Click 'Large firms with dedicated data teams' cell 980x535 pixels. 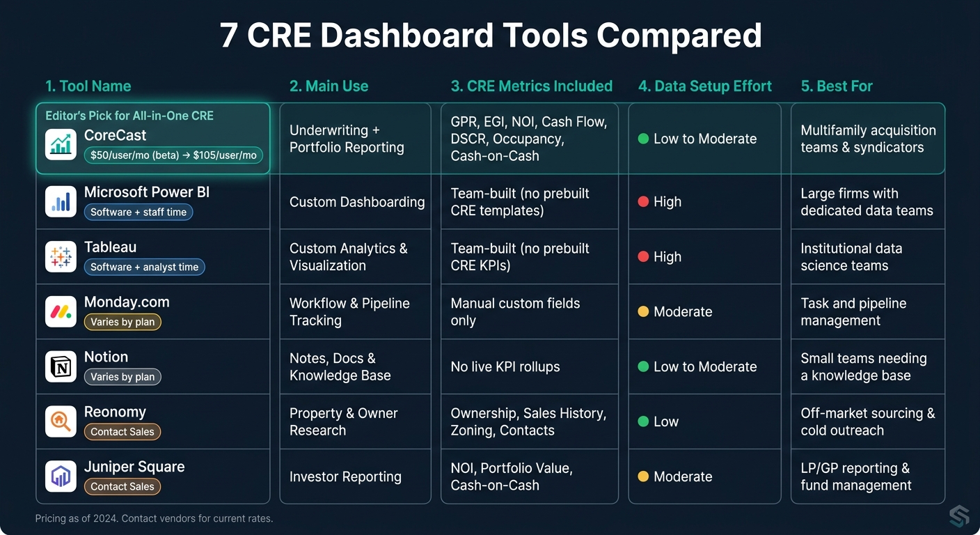[x=867, y=202]
